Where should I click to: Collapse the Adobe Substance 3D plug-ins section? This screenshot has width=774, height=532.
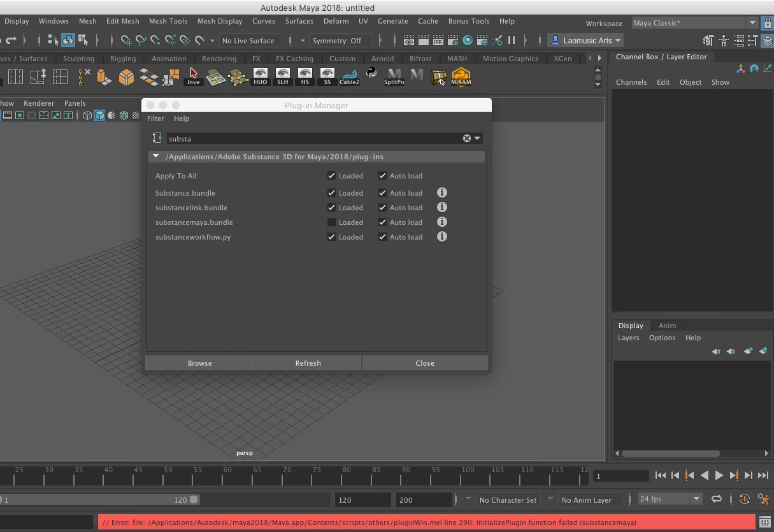pyautogui.click(x=156, y=156)
